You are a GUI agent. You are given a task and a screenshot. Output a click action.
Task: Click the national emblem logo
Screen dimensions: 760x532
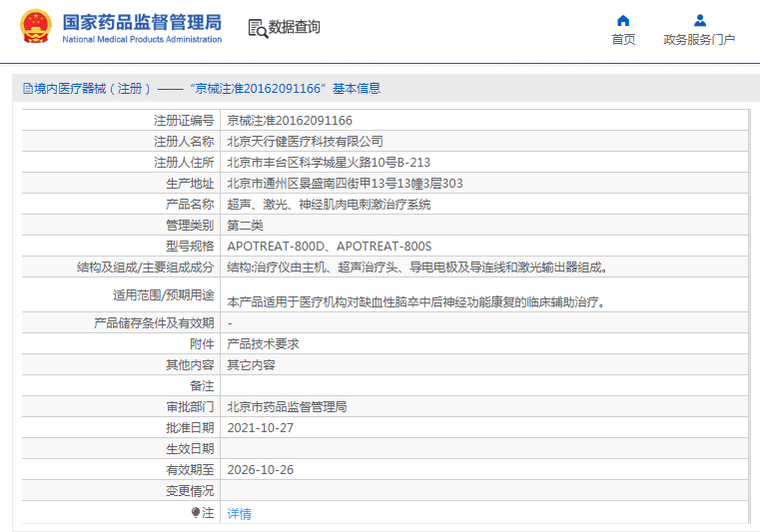coord(35,26)
